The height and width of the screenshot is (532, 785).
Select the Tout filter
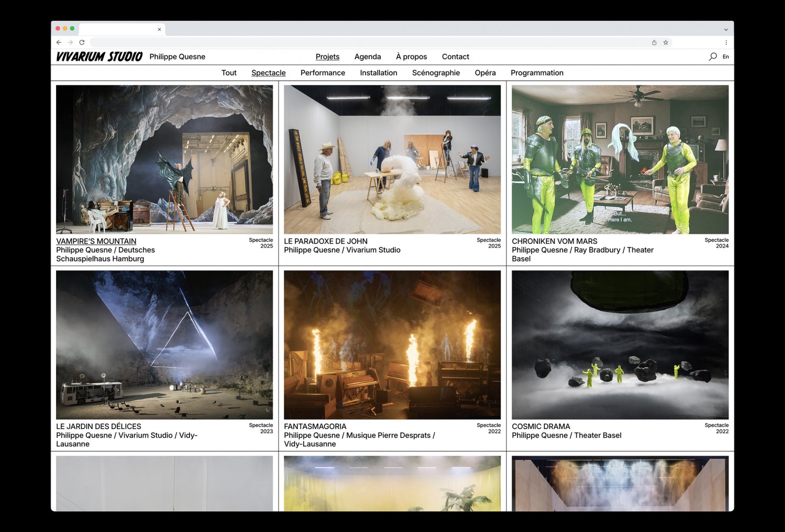coord(229,73)
